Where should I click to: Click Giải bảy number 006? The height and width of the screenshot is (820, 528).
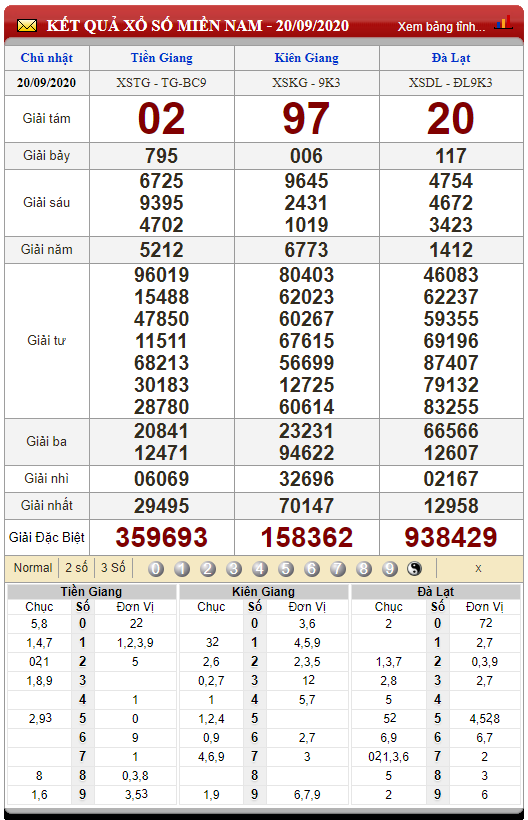point(307,156)
